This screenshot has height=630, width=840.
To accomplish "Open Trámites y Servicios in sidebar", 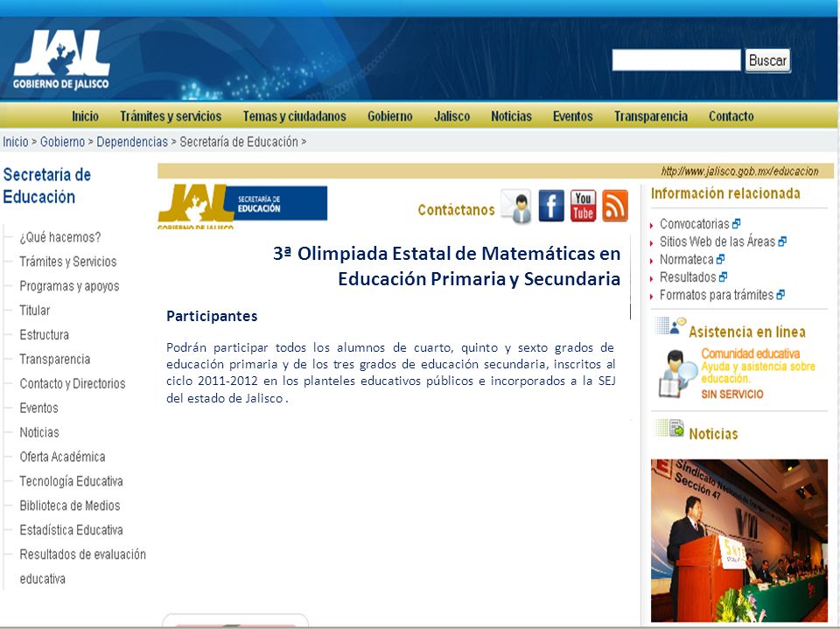I will tap(68, 262).
